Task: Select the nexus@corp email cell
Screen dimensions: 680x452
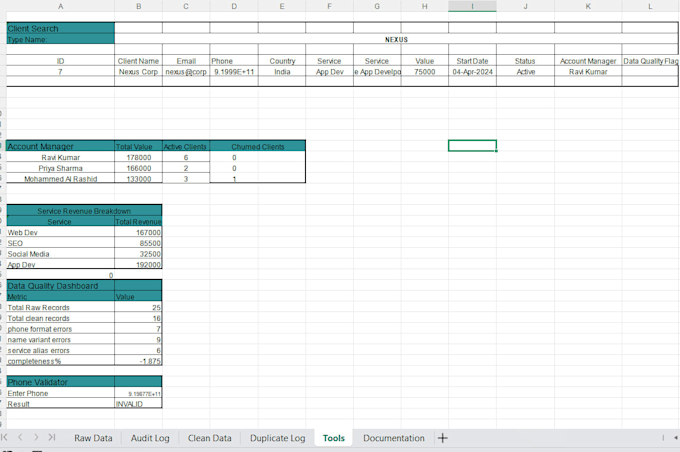Action: pyautogui.click(x=186, y=72)
